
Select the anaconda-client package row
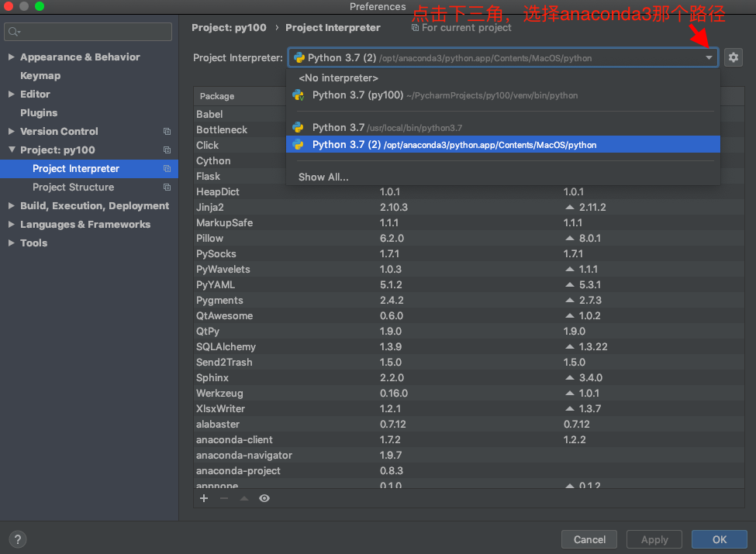[468, 440]
